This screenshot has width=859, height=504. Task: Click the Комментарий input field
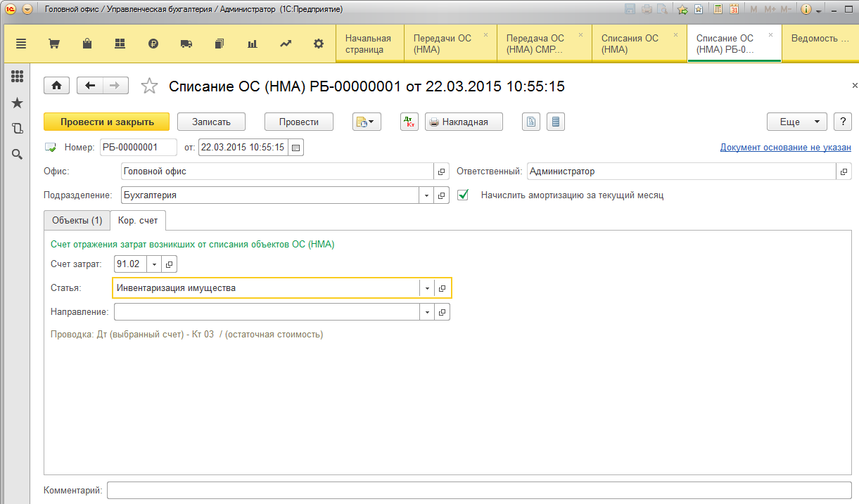tap(479, 490)
